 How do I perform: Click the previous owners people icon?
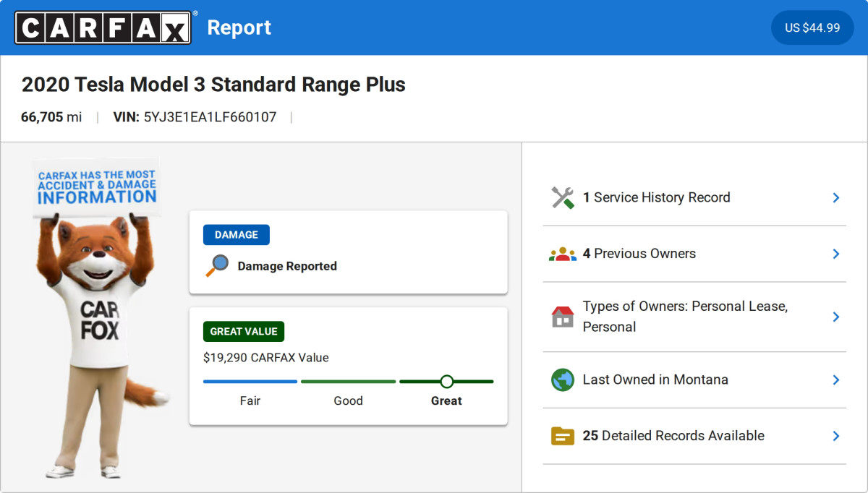tap(562, 254)
